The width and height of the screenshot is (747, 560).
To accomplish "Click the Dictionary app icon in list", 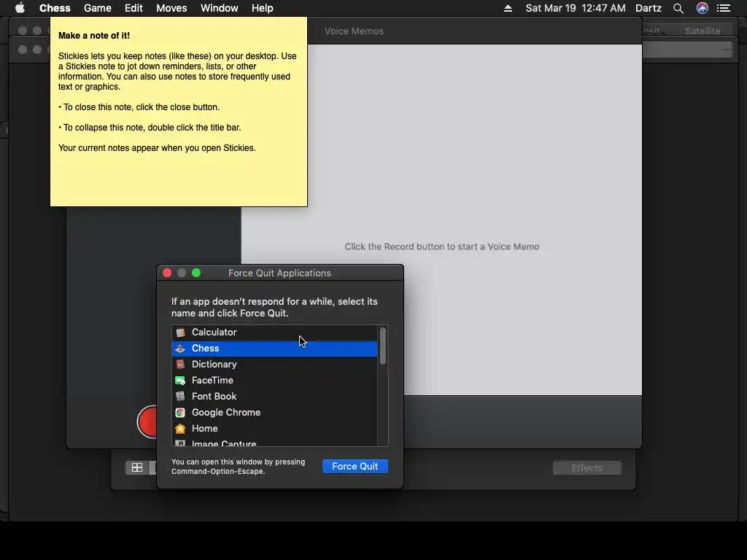I will 180,365.
